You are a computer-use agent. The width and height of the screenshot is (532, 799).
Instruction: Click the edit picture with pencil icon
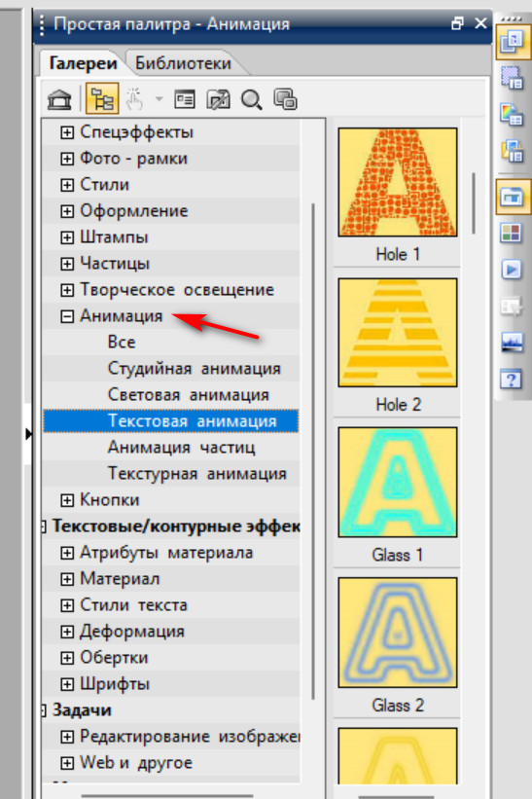[218, 99]
